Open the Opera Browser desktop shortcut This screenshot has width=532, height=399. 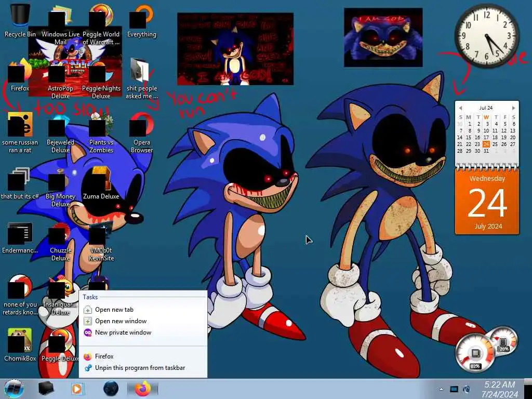click(142, 133)
